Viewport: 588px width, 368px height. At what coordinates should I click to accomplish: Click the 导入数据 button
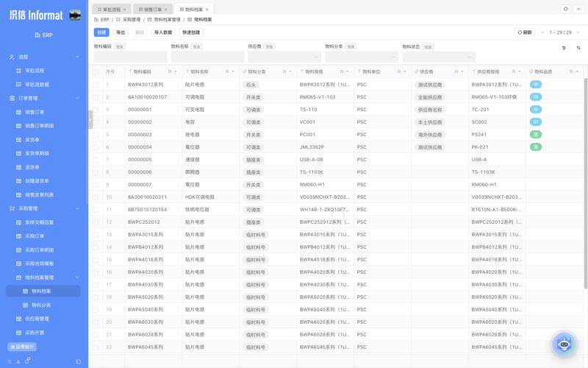163,32
